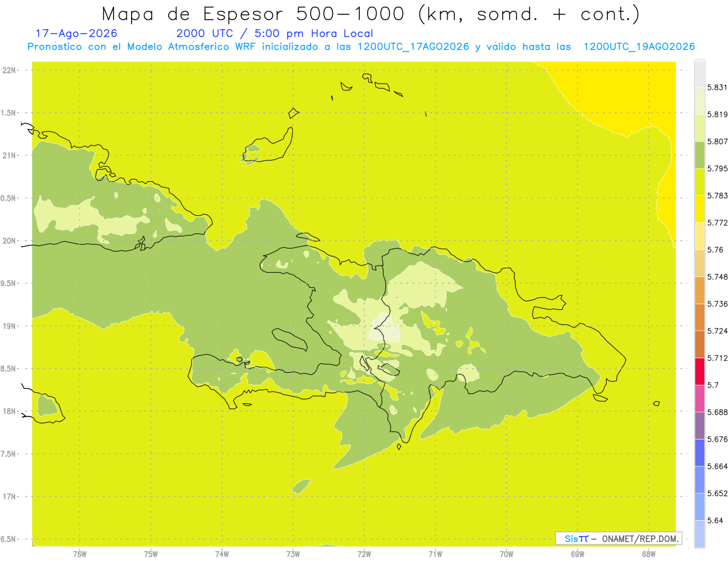Select the bright yellow swatch between 5.772 and 5.783
Screen dimensions: 728x562
coord(699,209)
